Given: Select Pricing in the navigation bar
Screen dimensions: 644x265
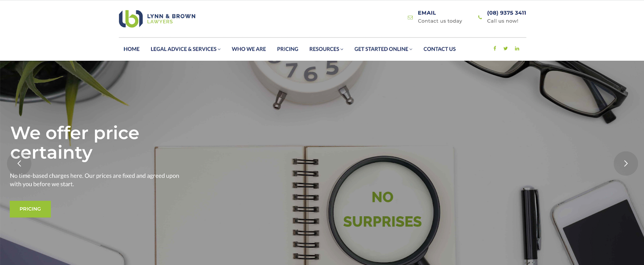Looking at the screenshot, I should coord(287,49).
